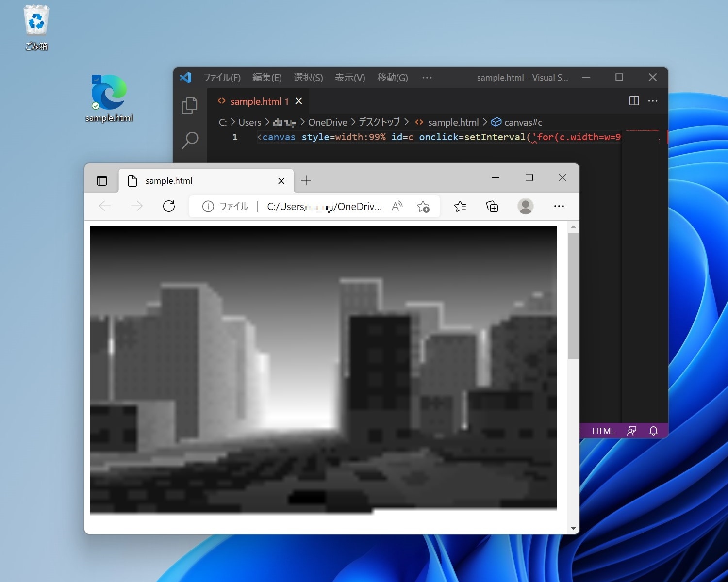
Task: Change language mode via HTML in status bar
Action: pos(603,431)
